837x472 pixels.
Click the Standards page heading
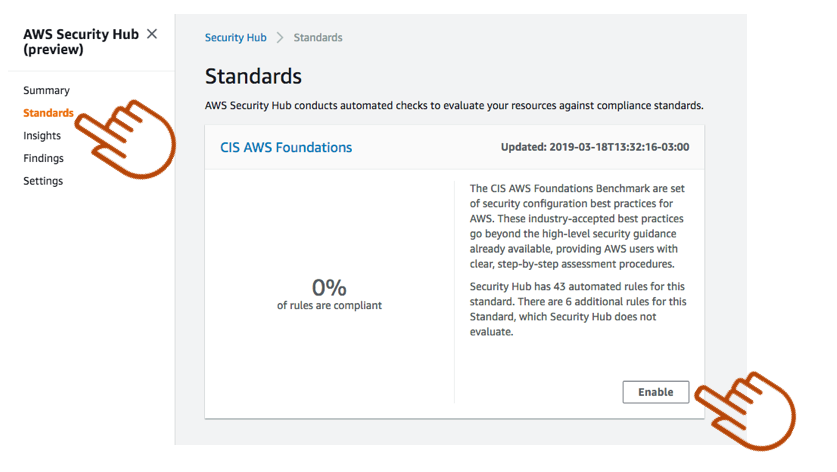tap(253, 76)
